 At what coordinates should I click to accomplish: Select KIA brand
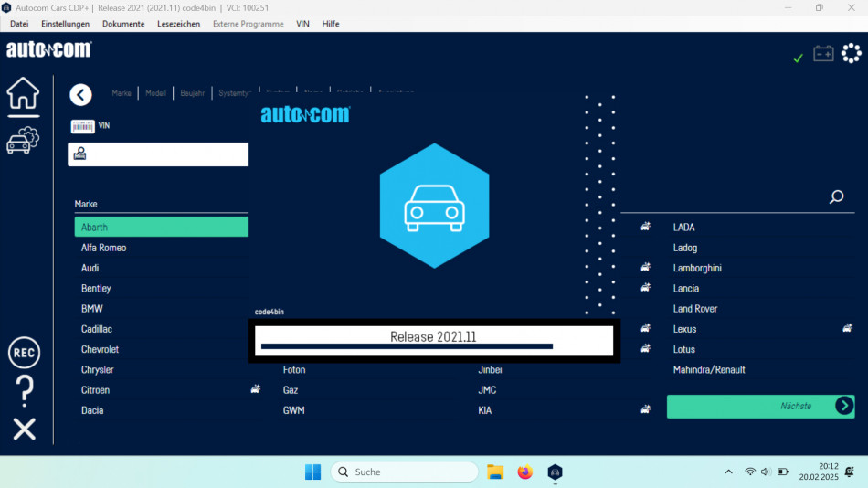[x=485, y=410]
